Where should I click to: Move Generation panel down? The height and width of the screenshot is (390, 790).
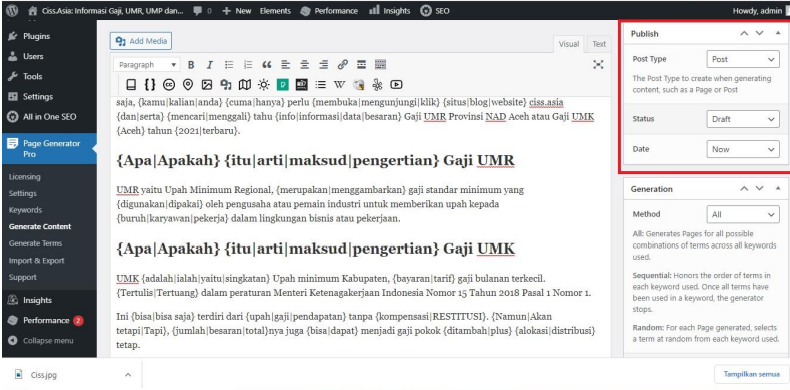click(x=760, y=188)
